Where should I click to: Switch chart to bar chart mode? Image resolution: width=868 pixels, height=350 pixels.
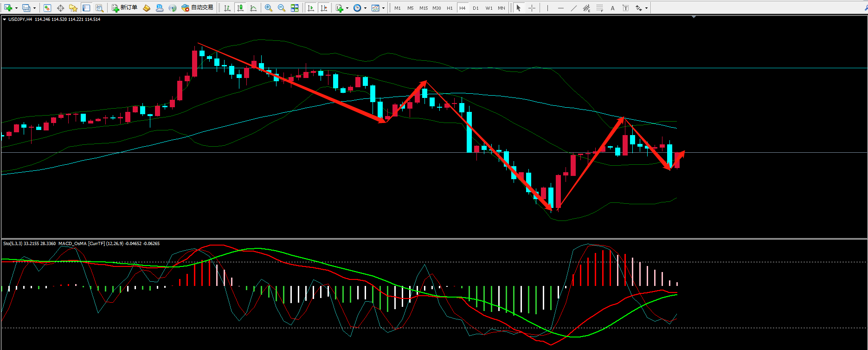click(x=227, y=8)
